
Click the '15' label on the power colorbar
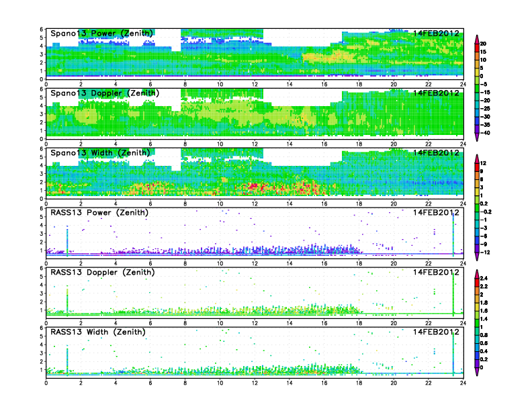coord(483,52)
